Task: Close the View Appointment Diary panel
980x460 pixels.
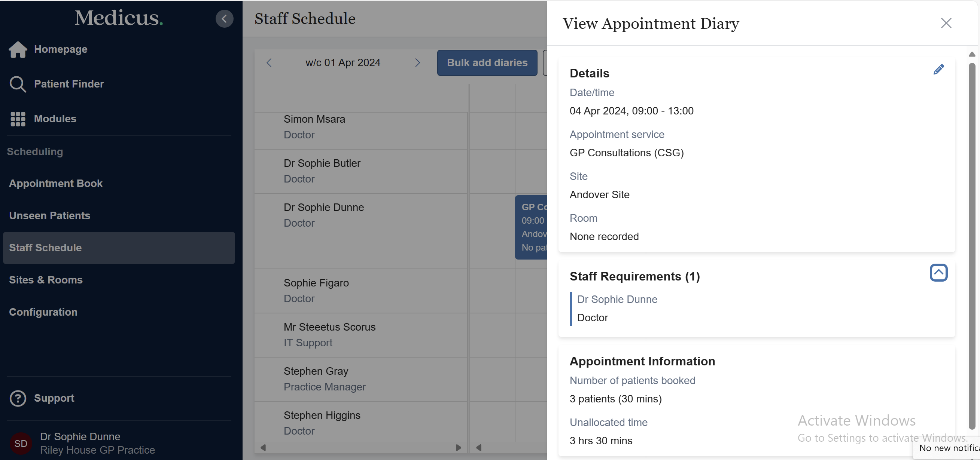Action: [946, 23]
